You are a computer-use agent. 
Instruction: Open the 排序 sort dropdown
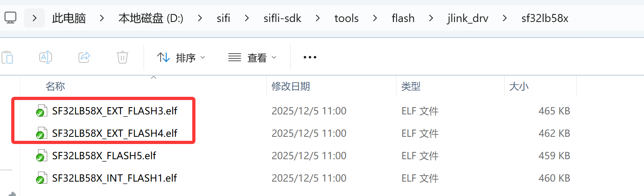coord(181,58)
